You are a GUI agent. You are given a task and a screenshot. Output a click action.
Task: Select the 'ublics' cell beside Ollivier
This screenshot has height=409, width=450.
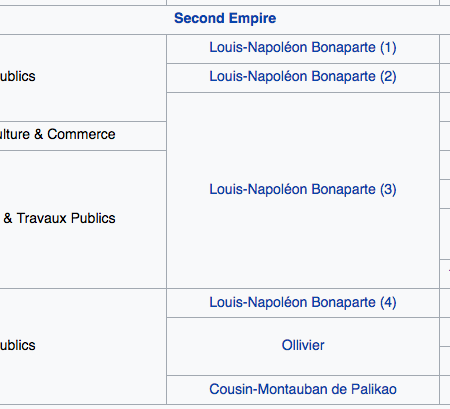pos(83,346)
